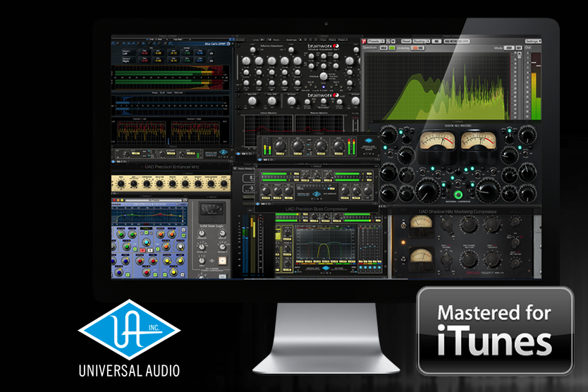Click the up arrow beside the spectrum dB scale
This screenshot has width=588, height=392.
pos(520,54)
